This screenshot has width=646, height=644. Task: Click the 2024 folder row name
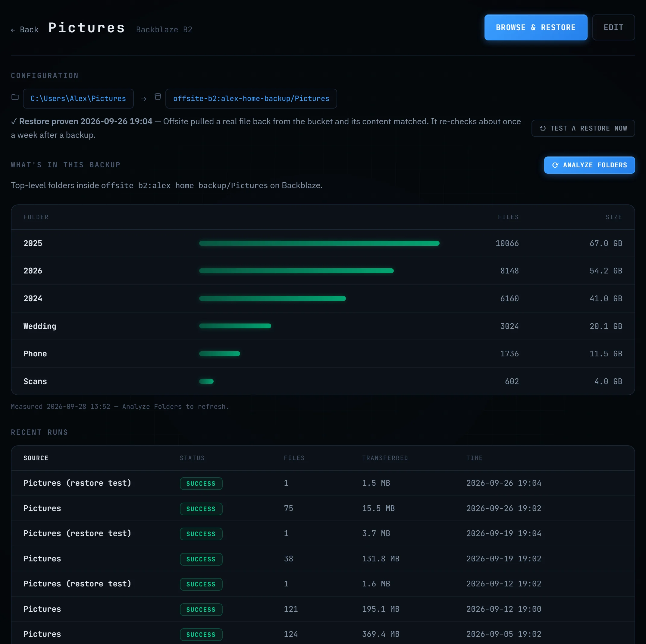pos(33,298)
